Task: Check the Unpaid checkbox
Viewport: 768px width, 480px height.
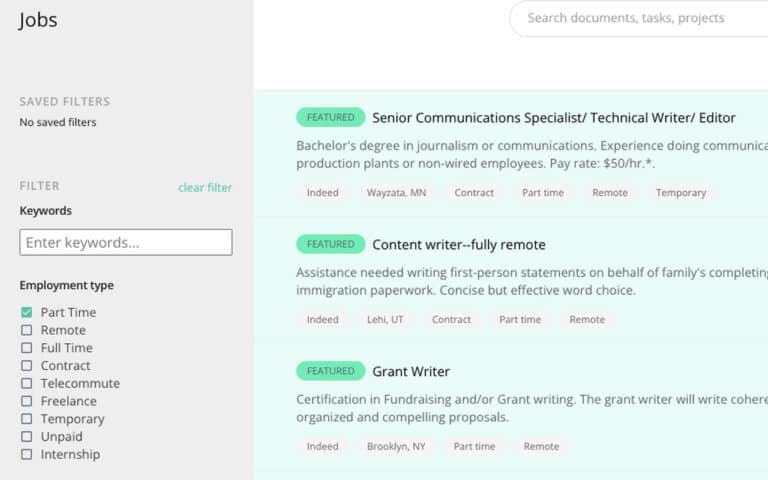Action: coord(27,437)
